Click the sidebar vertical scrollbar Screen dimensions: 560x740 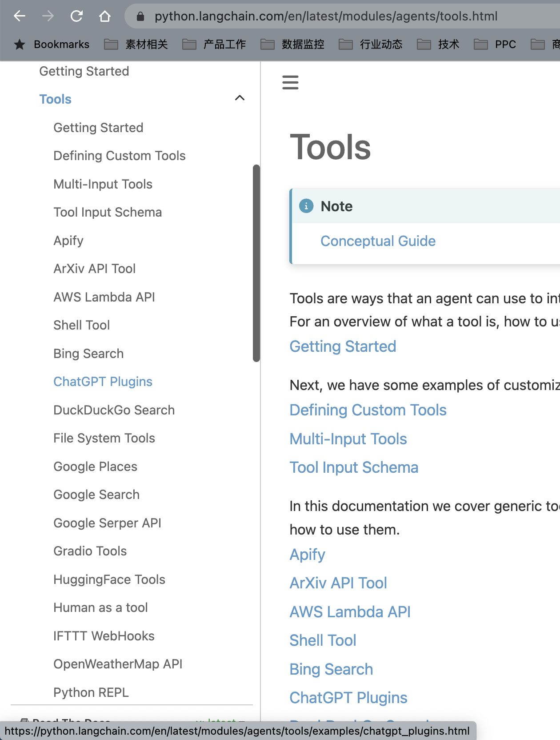(x=256, y=263)
